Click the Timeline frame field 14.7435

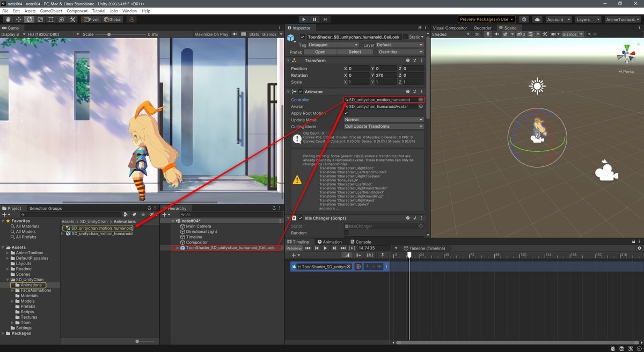pos(374,248)
